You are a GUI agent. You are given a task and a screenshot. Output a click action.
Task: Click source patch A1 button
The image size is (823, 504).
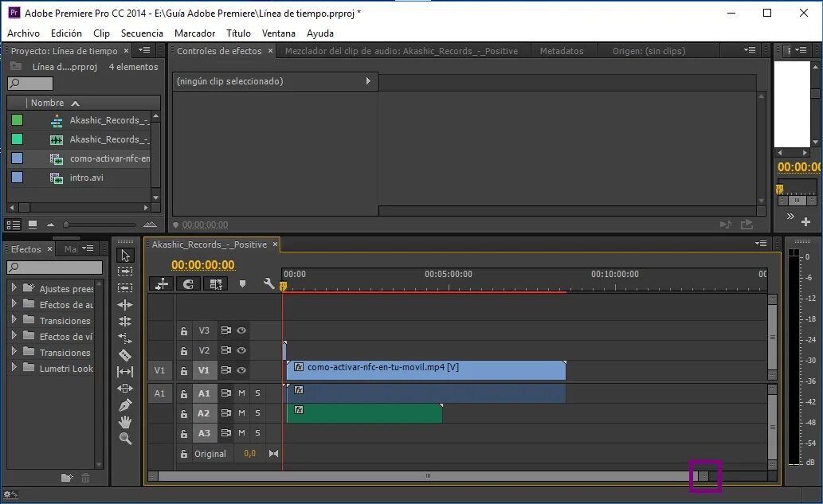tap(159, 393)
